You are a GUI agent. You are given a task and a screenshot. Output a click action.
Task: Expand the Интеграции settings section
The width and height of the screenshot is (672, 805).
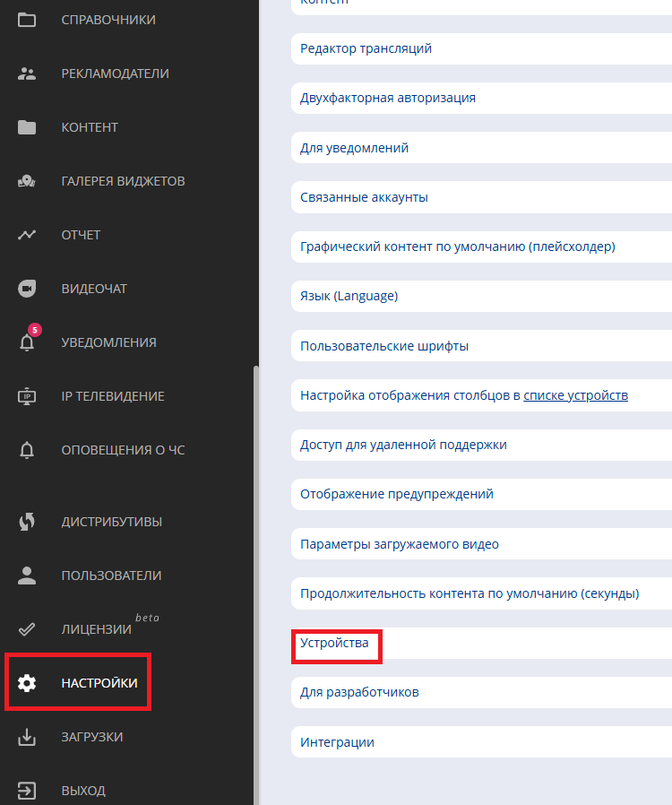point(337,742)
